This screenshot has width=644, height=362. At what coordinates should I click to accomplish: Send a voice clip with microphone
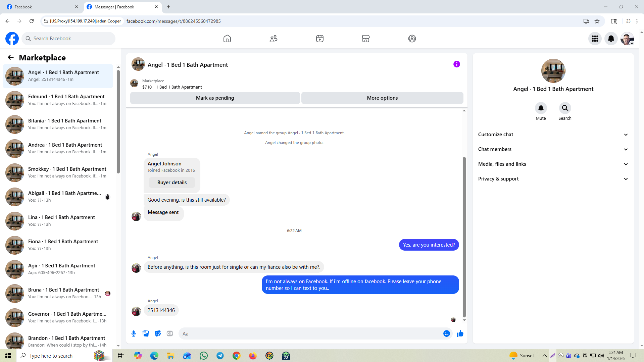coord(134,333)
